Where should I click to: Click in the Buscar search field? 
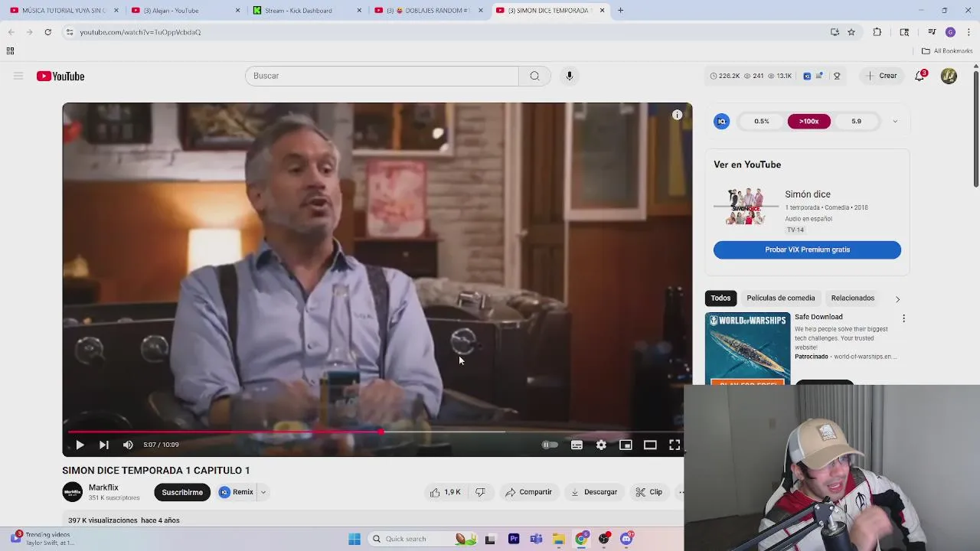click(x=381, y=76)
